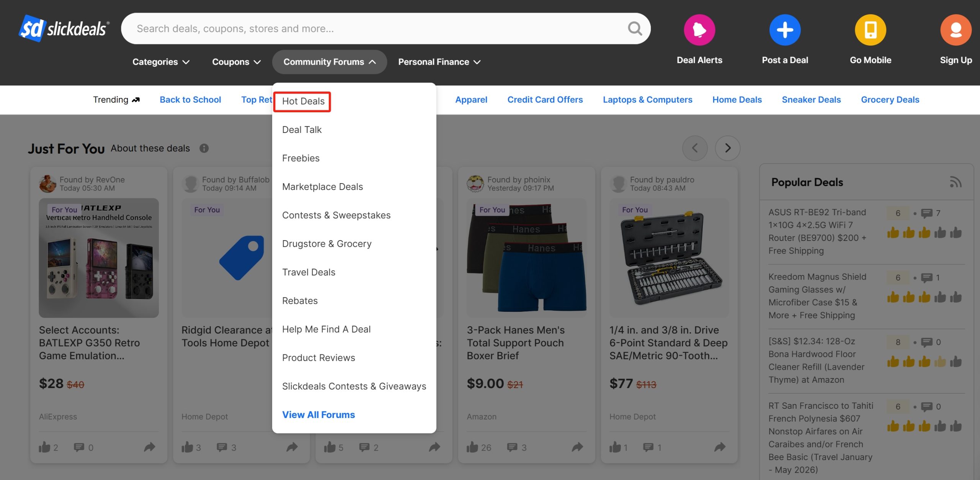Open Laptops & Computers deals

648,100
